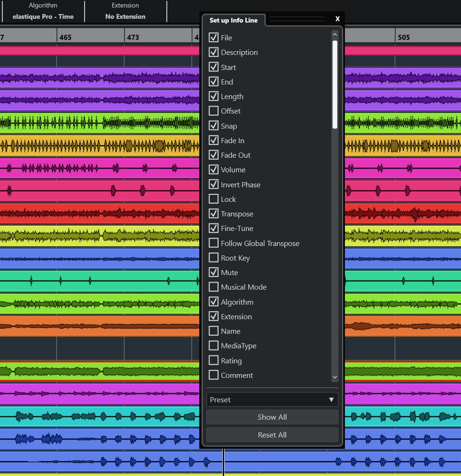
Task: Enable the Offset checkbox
Action: click(x=213, y=111)
